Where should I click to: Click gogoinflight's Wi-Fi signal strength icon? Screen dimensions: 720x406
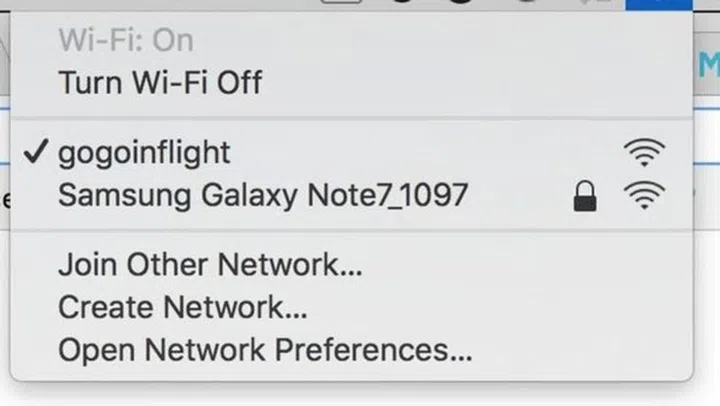[x=644, y=152]
